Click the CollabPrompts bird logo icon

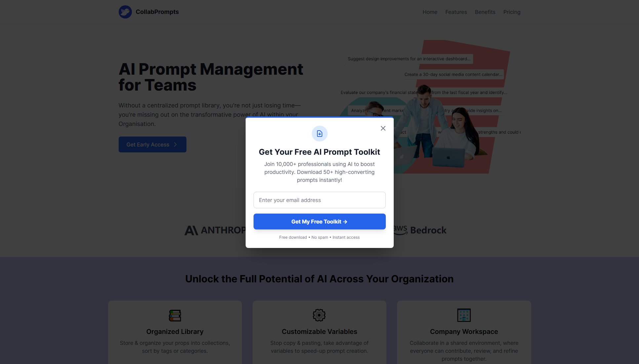(x=125, y=12)
